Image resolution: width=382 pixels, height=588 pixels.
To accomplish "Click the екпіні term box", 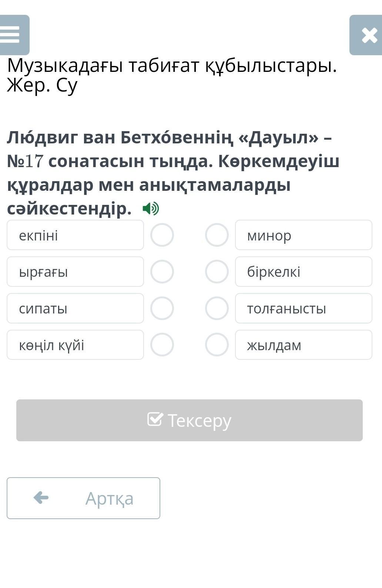I will click(x=75, y=235).
